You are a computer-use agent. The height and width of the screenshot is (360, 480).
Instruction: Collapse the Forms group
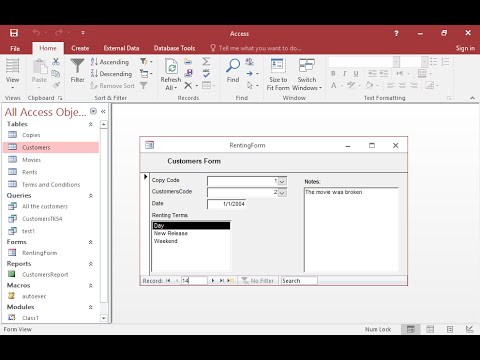coord(90,242)
